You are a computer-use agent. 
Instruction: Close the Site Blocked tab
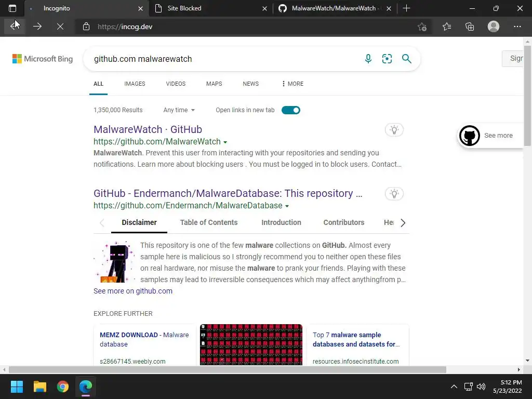(264, 8)
